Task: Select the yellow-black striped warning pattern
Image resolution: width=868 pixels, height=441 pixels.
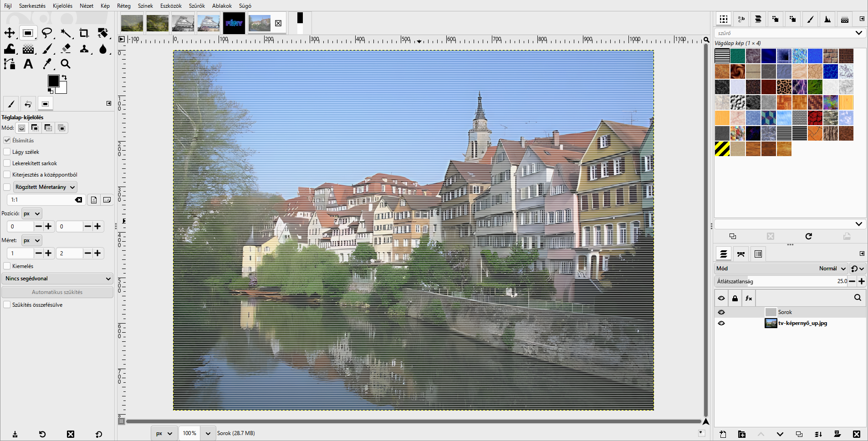Action: tap(722, 149)
